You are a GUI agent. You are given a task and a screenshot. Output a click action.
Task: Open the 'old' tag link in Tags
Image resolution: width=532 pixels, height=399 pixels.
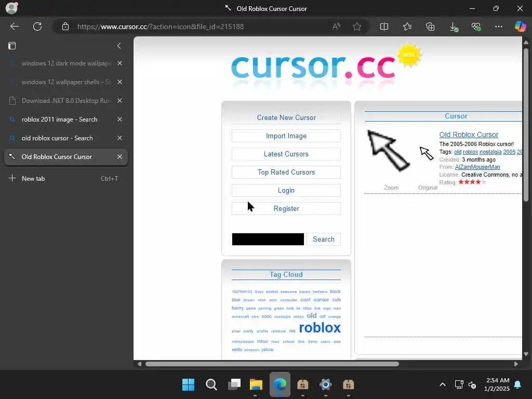(x=458, y=152)
